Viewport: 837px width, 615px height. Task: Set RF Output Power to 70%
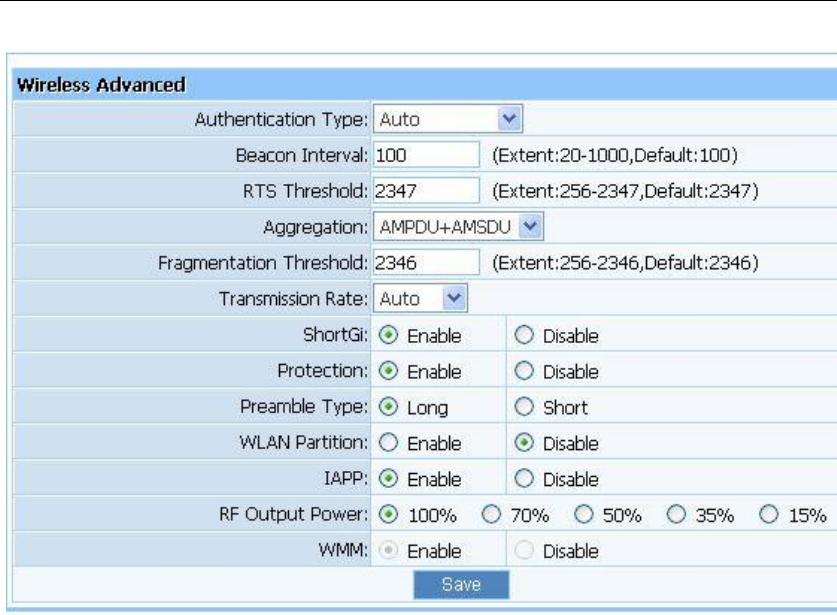(x=491, y=515)
